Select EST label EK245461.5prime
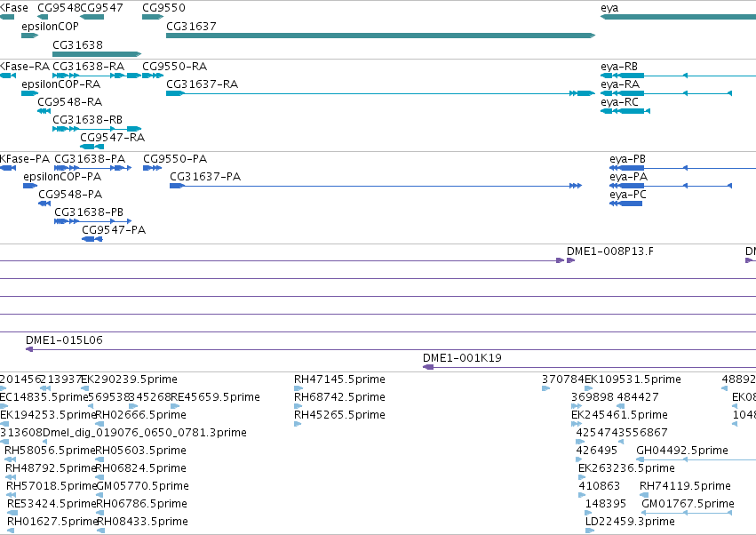Screen dimensions: 756x535 pos(619,414)
